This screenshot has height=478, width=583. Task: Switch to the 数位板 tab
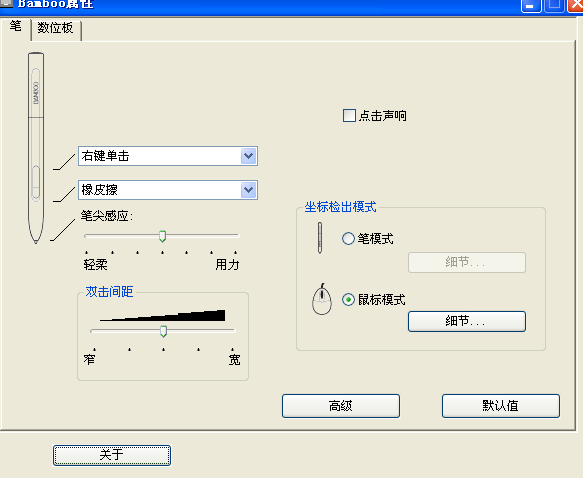pyautogui.click(x=55, y=28)
